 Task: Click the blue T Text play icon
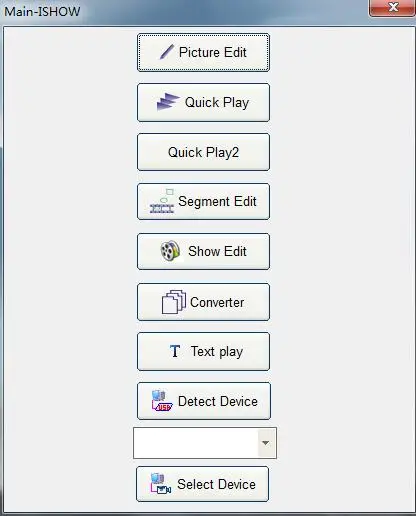[175, 351]
